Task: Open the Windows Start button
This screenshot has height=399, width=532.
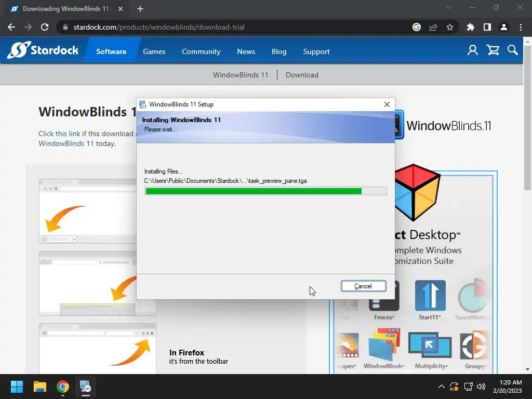Action: (17, 387)
